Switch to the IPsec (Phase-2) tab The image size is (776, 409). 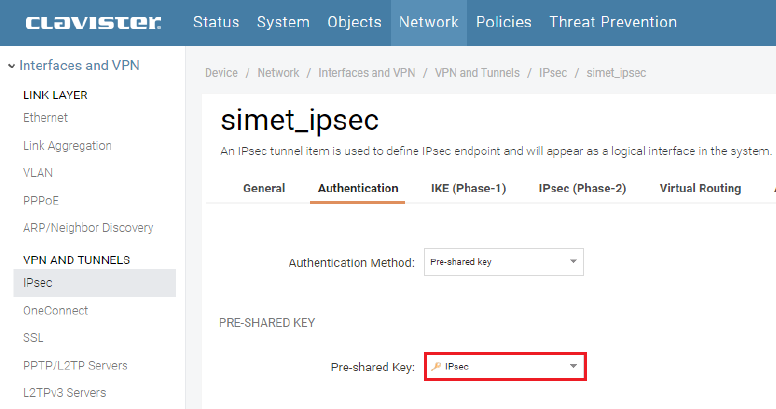[582, 188]
